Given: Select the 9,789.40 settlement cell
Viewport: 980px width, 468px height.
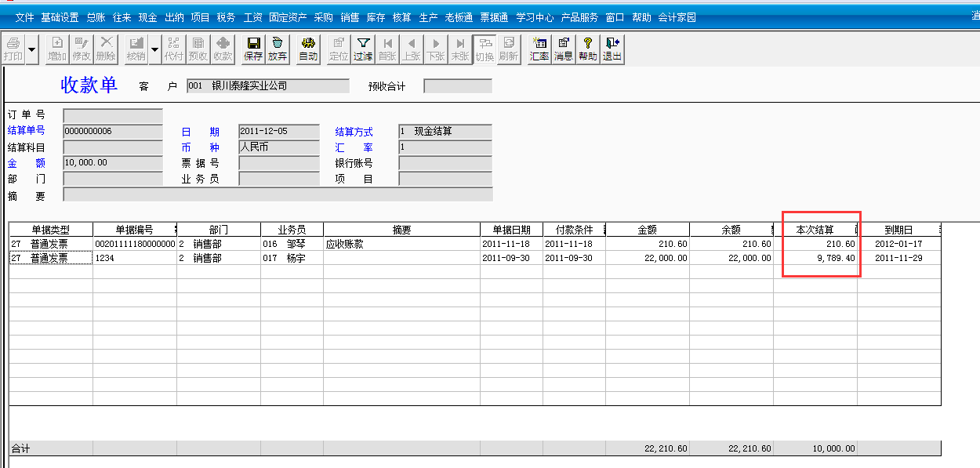Looking at the screenshot, I should pyautogui.click(x=815, y=258).
